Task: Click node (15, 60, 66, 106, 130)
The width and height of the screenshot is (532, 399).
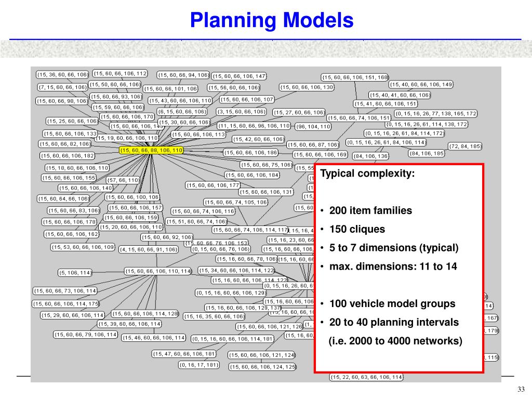Action: (x=307, y=87)
